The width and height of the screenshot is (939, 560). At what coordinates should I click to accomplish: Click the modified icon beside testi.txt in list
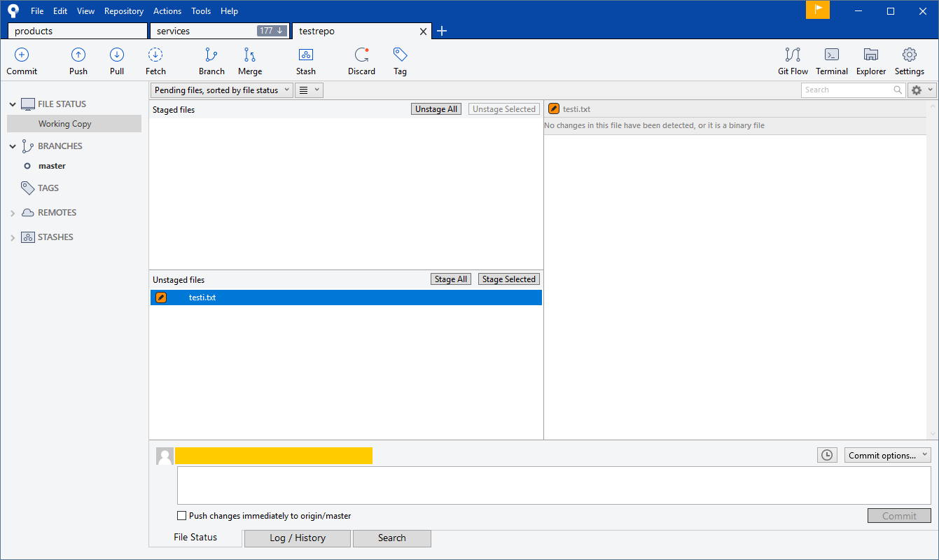(x=161, y=297)
